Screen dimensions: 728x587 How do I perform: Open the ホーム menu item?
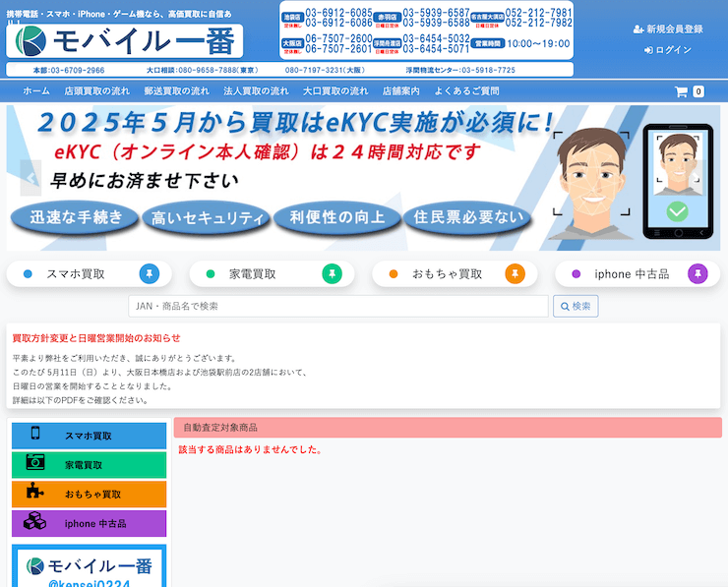click(x=36, y=90)
